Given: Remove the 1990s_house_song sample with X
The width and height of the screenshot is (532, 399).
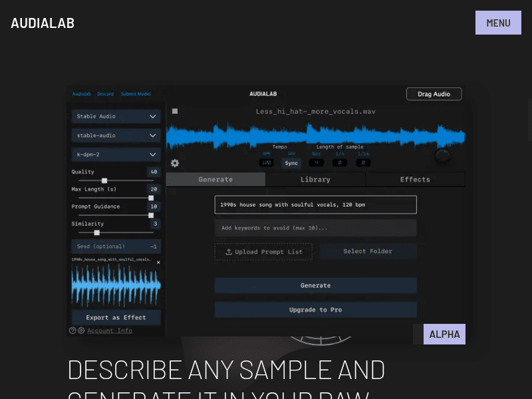Looking at the screenshot, I should pyautogui.click(x=158, y=262).
